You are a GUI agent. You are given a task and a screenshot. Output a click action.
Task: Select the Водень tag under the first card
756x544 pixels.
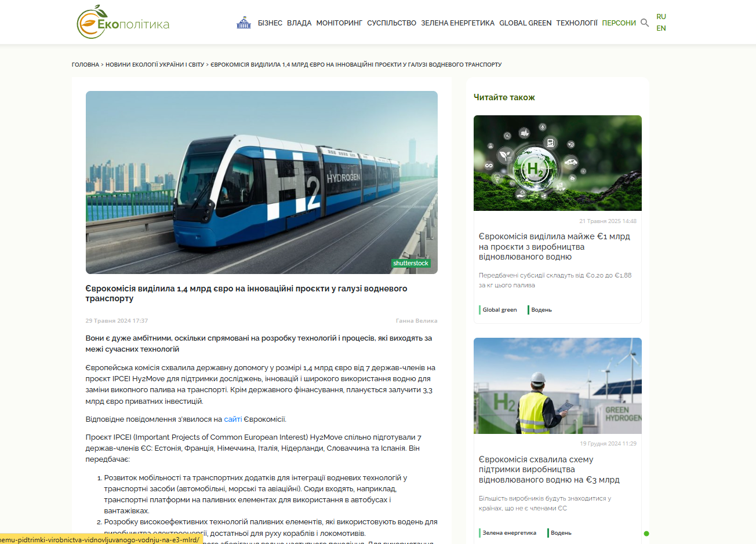pyautogui.click(x=541, y=310)
